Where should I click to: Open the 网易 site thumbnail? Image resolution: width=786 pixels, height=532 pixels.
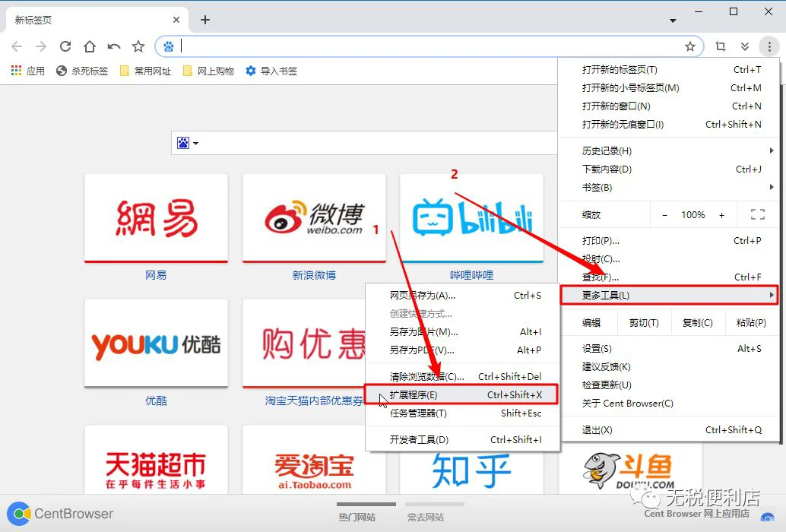(157, 218)
